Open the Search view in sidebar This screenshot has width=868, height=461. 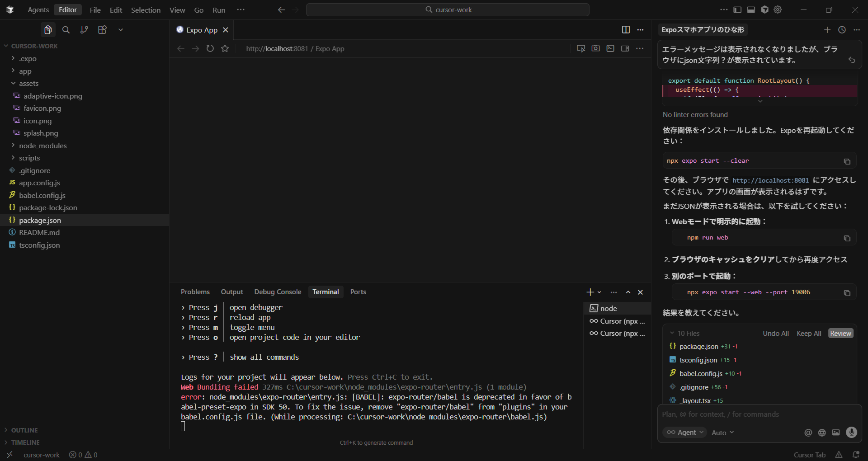pos(66,30)
